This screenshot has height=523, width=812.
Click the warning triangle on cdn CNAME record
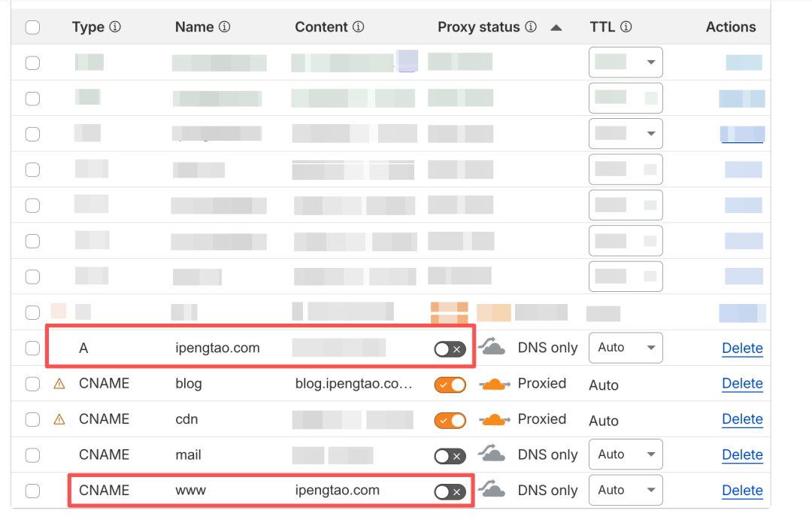click(60, 419)
